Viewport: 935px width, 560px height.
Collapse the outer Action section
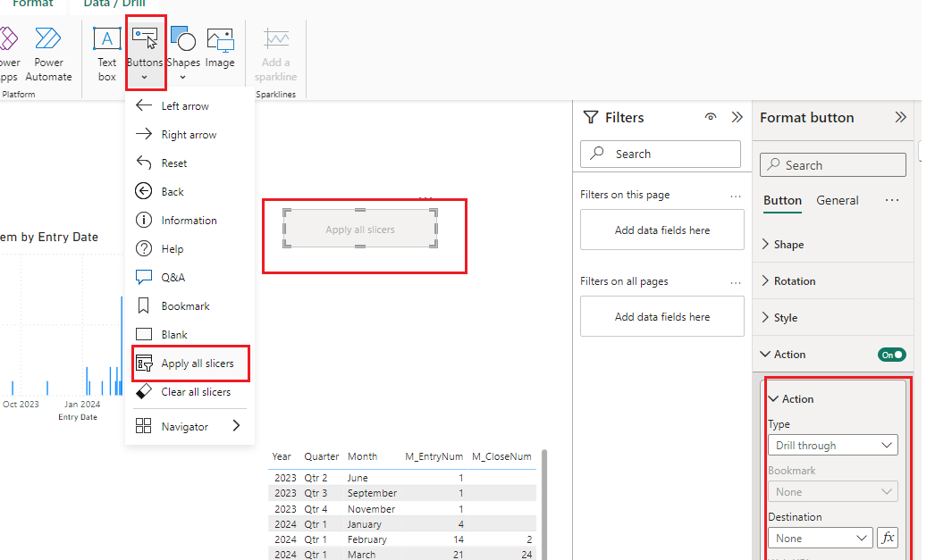click(x=765, y=354)
